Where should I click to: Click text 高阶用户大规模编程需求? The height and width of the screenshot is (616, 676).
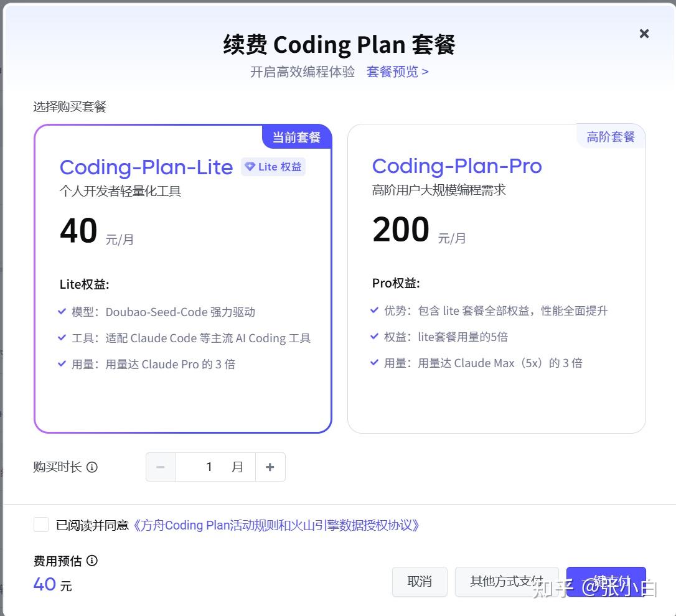[x=439, y=190]
